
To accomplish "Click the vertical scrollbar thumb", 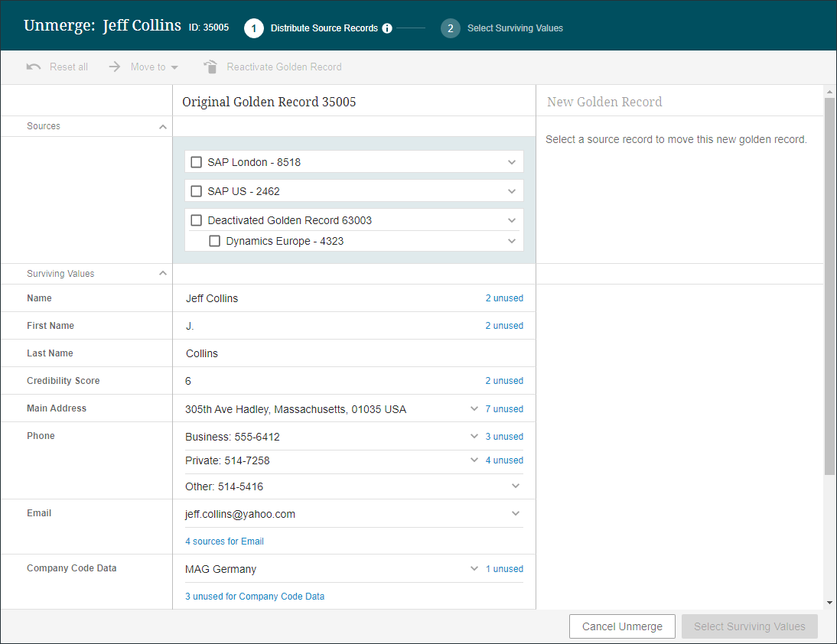I will point(829,283).
